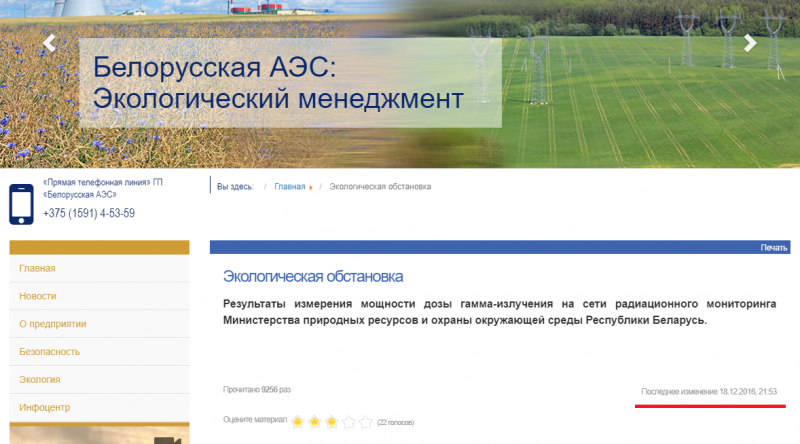Image resolution: width=800 pixels, height=444 pixels.
Task: Click Главная breadcrumb link
Action: (x=290, y=187)
